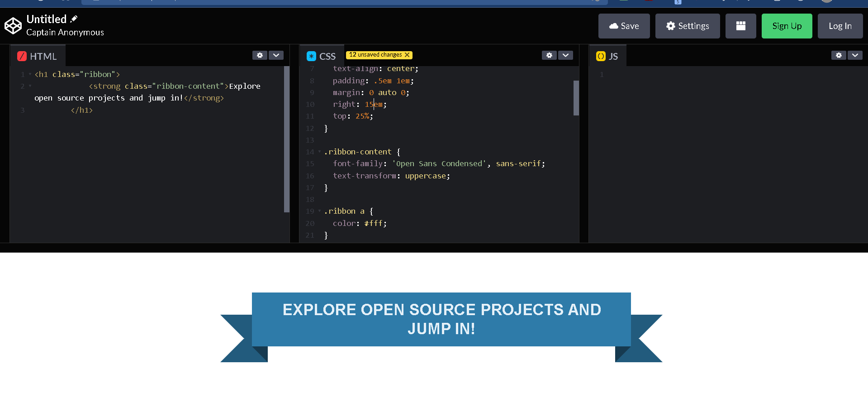Save the pen
868x398 pixels.
[624, 26]
